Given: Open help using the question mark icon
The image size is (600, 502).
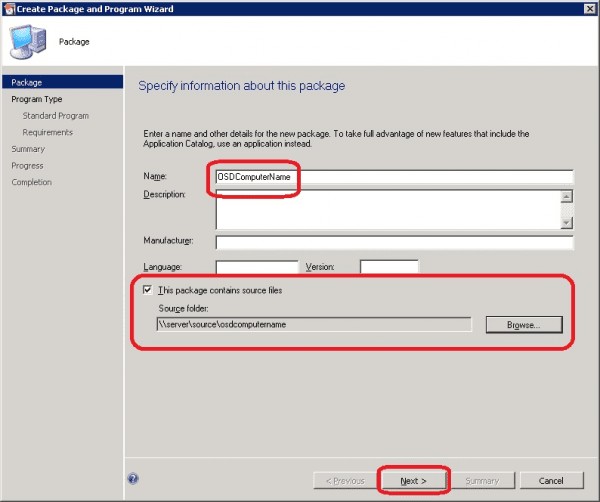Looking at the screenshot, I should (133, 479).
